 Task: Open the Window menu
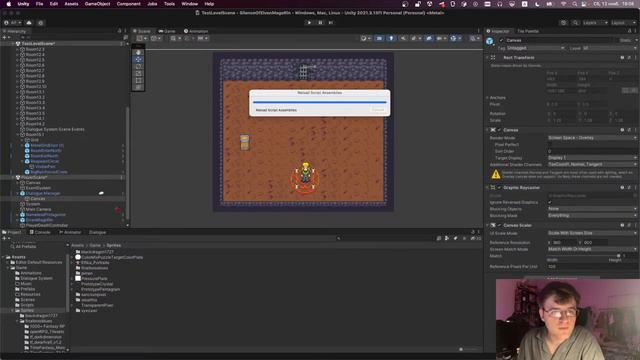click(x=189, y=4)
